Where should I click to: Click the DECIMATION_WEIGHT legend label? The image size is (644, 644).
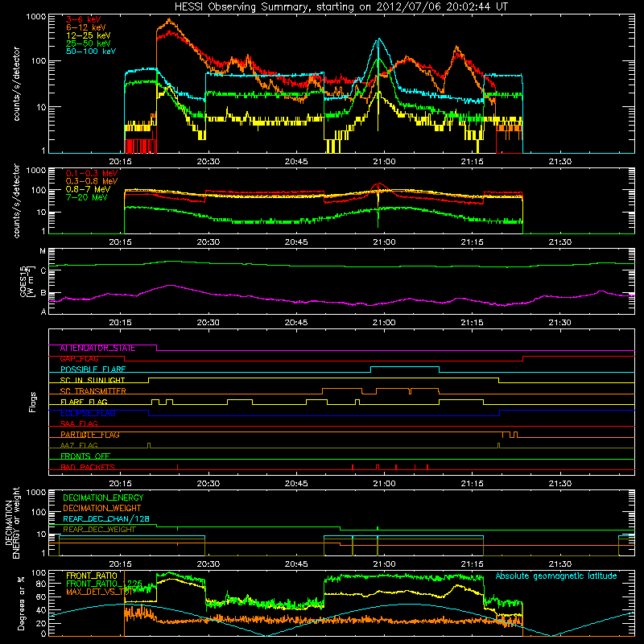pyautogui.click(x=102, y=509)
